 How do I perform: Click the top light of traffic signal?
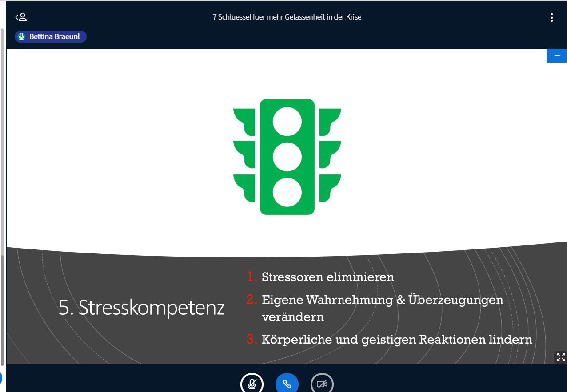(x=287, y=122)
